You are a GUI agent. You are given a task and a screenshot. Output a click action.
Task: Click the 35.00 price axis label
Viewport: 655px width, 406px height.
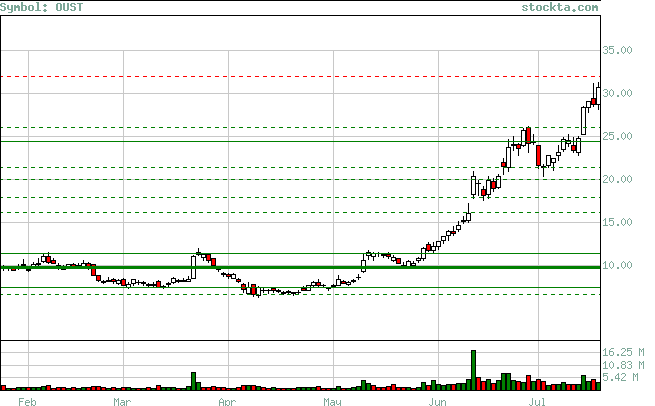[617, 50]
